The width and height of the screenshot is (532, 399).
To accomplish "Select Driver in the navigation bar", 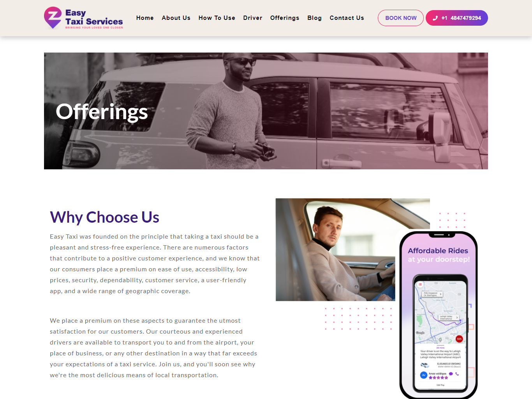I will (253, 18).
